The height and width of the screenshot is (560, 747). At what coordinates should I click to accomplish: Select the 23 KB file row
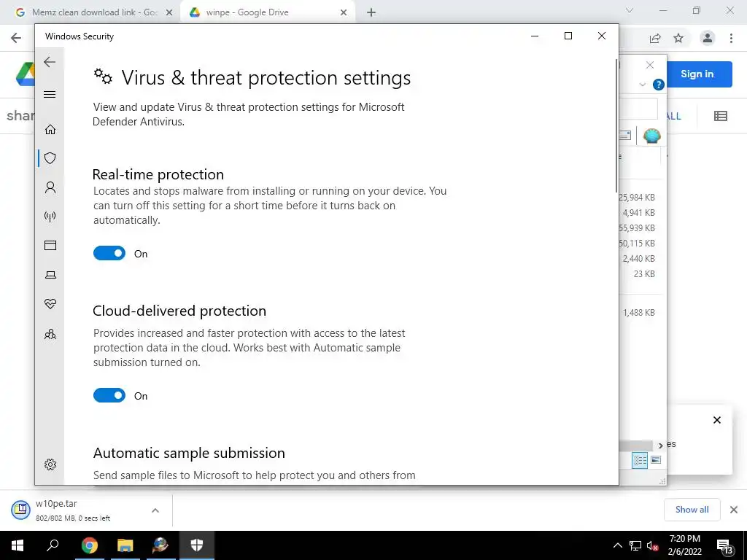pyautogui.click(x=643, y=274)
